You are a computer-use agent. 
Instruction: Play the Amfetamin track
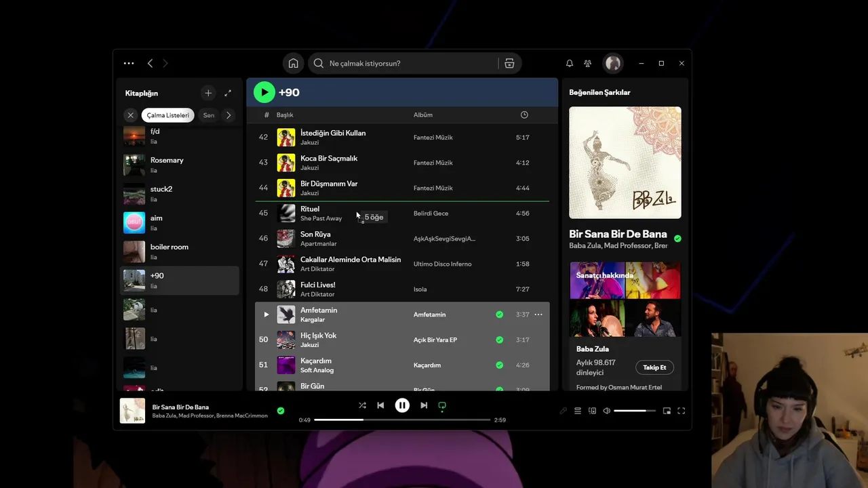click(266, 314)
